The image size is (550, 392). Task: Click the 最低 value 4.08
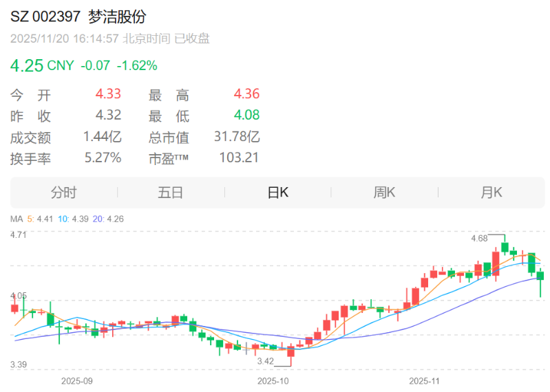[246, 115]
